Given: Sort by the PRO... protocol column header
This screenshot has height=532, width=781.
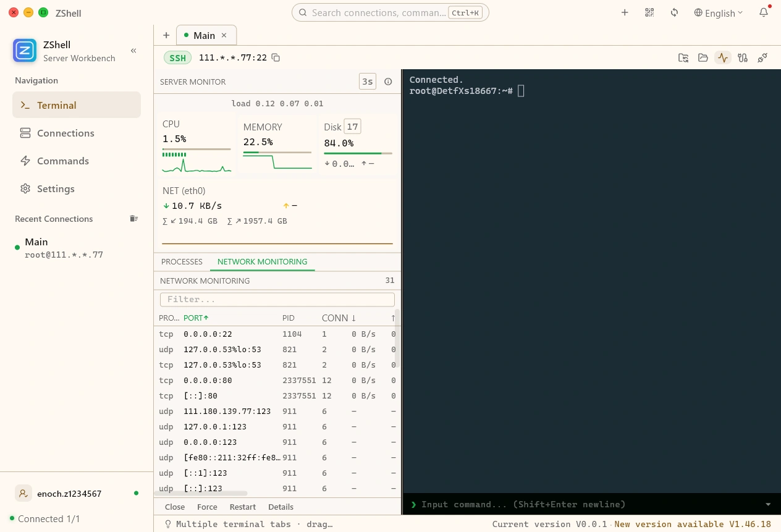Looking at the screenshot, I should pyautogui.click(x=169, y=318).
